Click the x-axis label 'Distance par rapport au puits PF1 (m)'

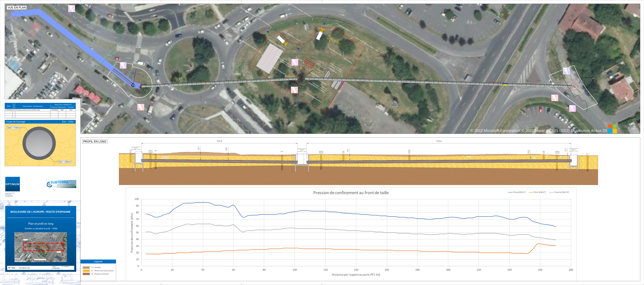(x=356, y=274)
